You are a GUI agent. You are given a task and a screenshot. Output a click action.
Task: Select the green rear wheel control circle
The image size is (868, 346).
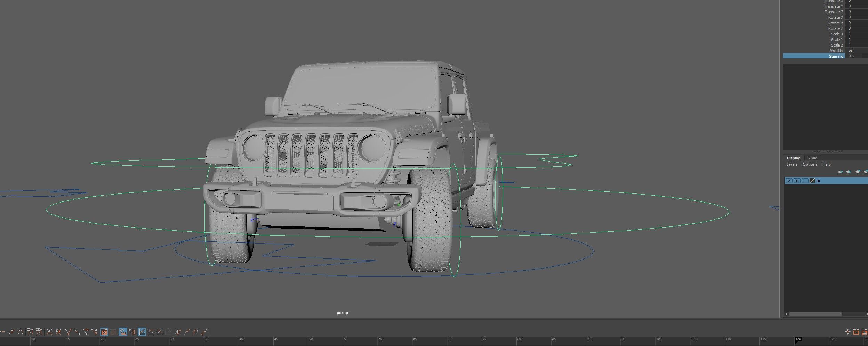coord(499,193)
